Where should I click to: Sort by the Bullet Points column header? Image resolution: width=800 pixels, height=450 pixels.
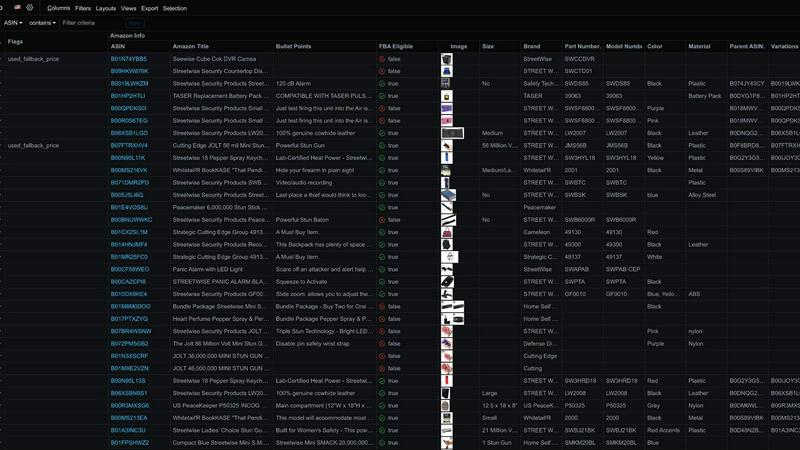pyautogui.click(x=293, y=46)
